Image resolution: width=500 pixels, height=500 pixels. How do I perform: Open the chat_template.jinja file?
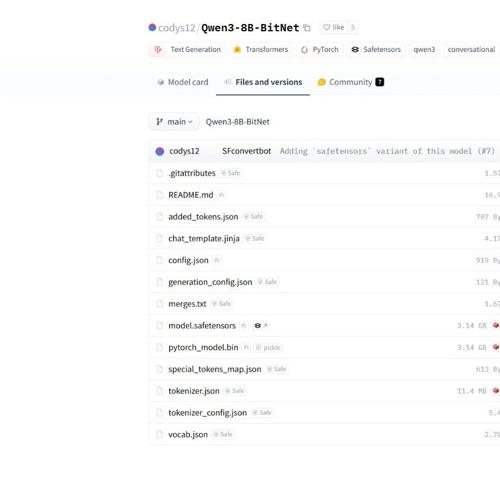tap(204, 239)
